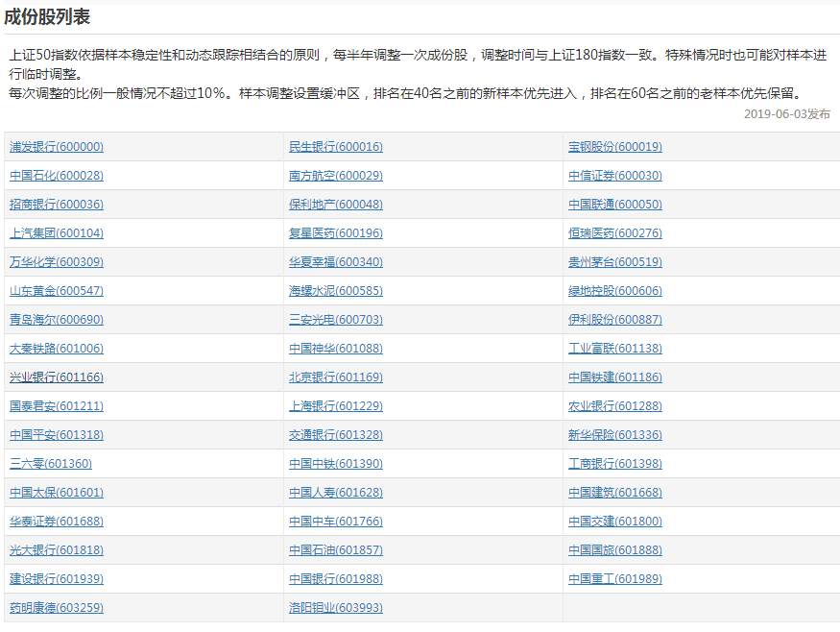
Task: Open the 洛阳钼业(603993) link
Action: (x=336, y=608)
